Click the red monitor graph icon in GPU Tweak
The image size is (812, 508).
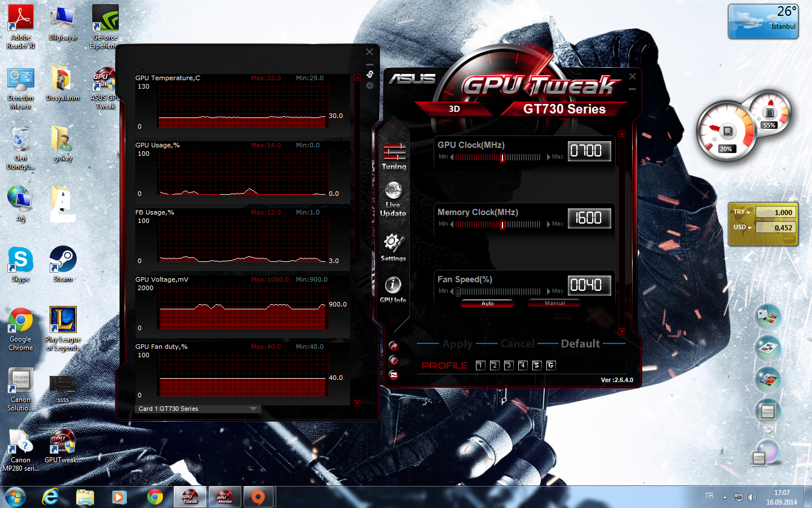[394, 375]
